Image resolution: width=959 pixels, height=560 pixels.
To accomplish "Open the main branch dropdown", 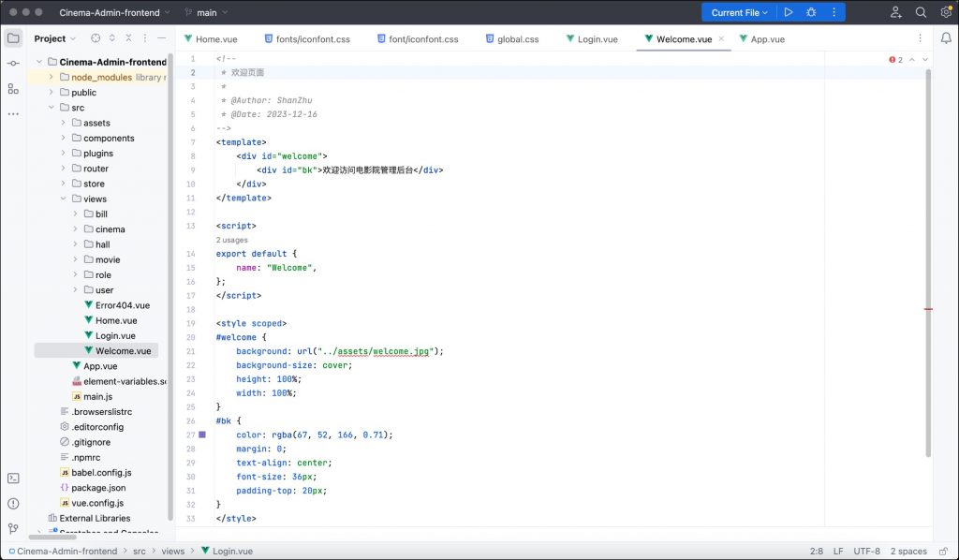I will point(207,13).
